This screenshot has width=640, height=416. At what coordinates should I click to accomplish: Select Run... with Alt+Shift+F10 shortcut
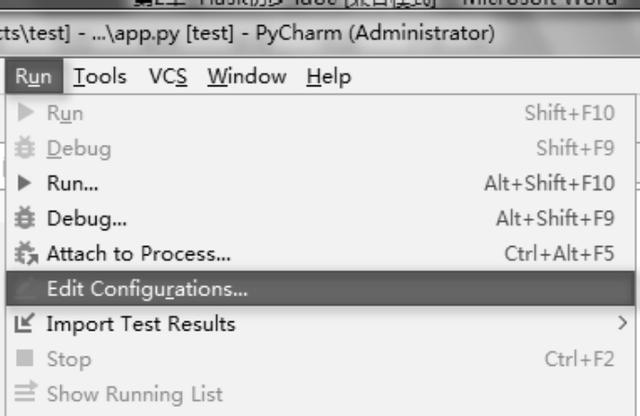point(320,183)
